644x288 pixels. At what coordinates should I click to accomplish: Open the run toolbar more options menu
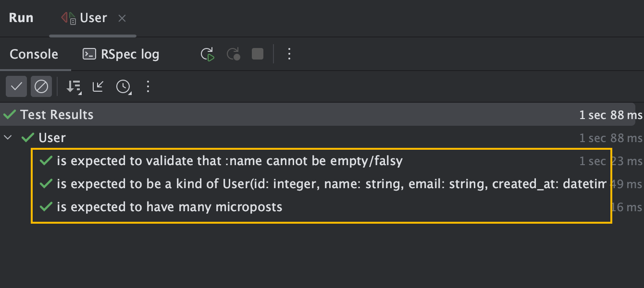[x=289, y=54]
